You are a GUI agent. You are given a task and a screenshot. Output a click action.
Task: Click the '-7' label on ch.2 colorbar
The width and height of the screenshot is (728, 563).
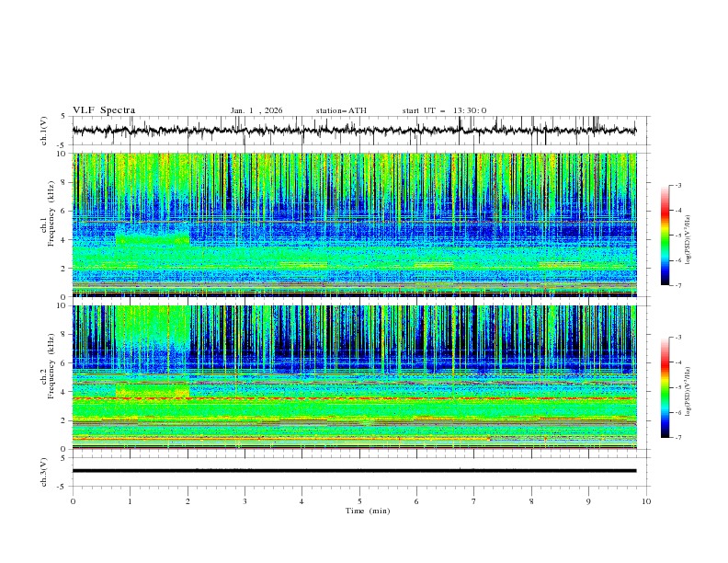[x=677, y=438]
